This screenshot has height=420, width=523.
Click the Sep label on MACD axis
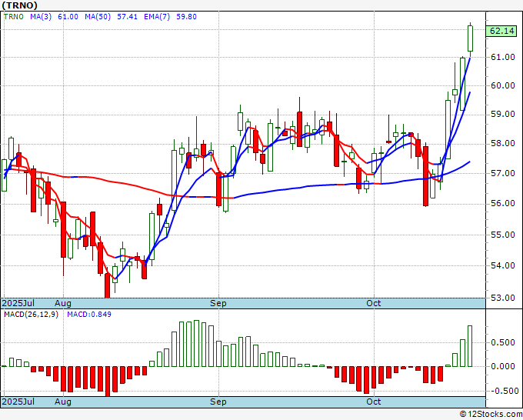pos(218,402)
